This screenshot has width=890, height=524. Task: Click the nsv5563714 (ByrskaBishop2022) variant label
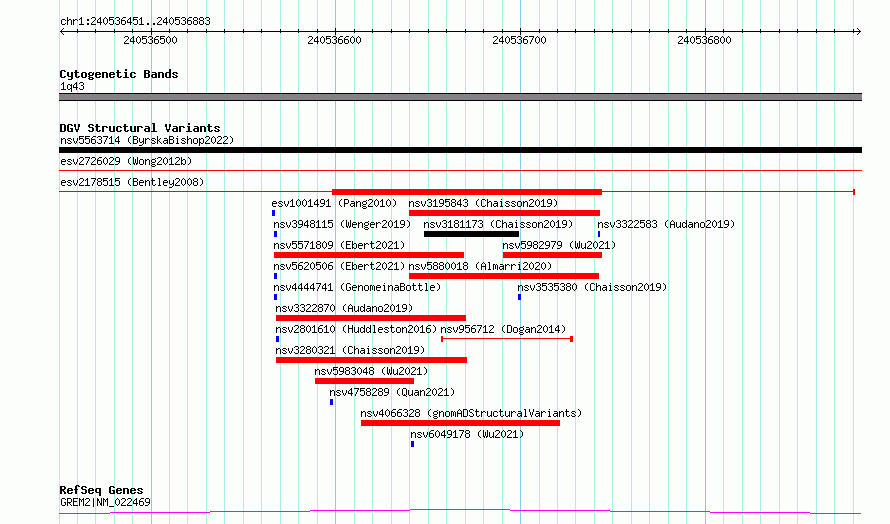coord(147,140)
